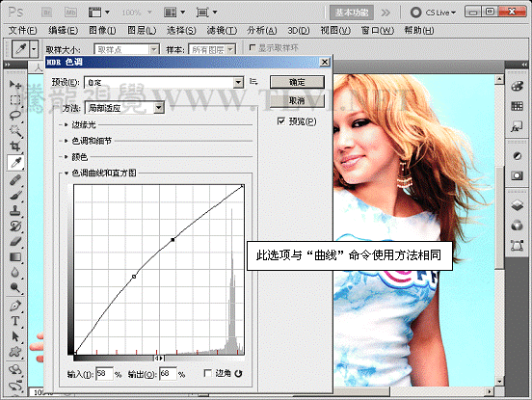The height and width of the screenshot is (400, 532).
Task: Select the Rectangular Marquee tool
Action: tap(14, 99)
